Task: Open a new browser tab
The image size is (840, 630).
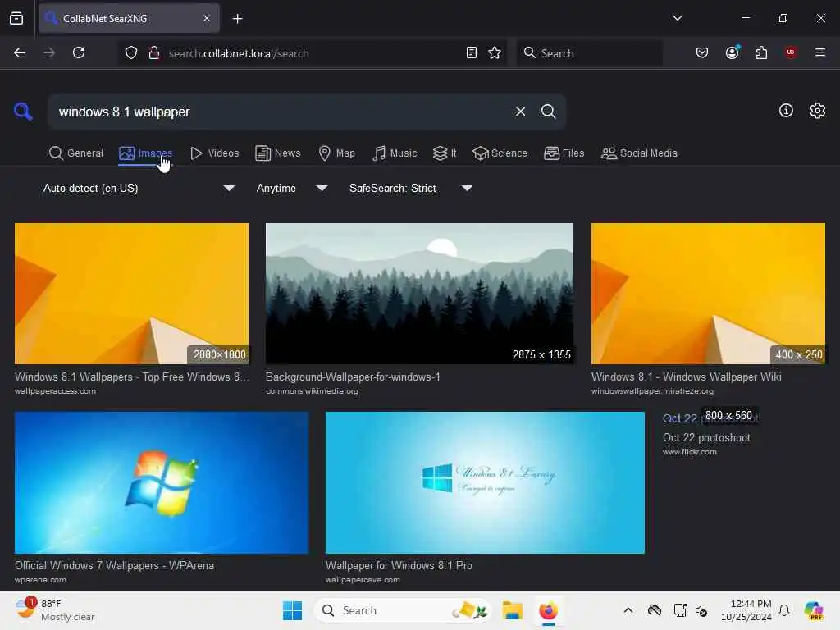Action: click(x=237, y=19)
